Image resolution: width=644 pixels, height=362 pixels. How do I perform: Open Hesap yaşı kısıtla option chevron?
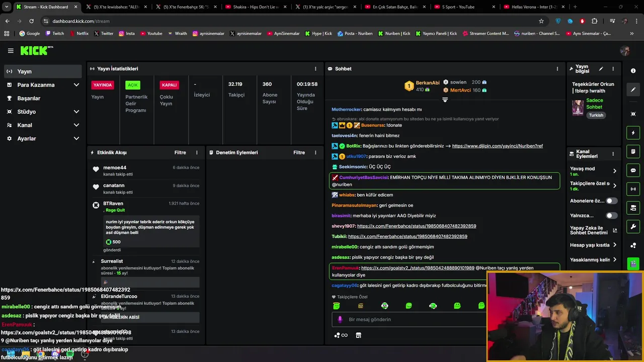[615, 245]
